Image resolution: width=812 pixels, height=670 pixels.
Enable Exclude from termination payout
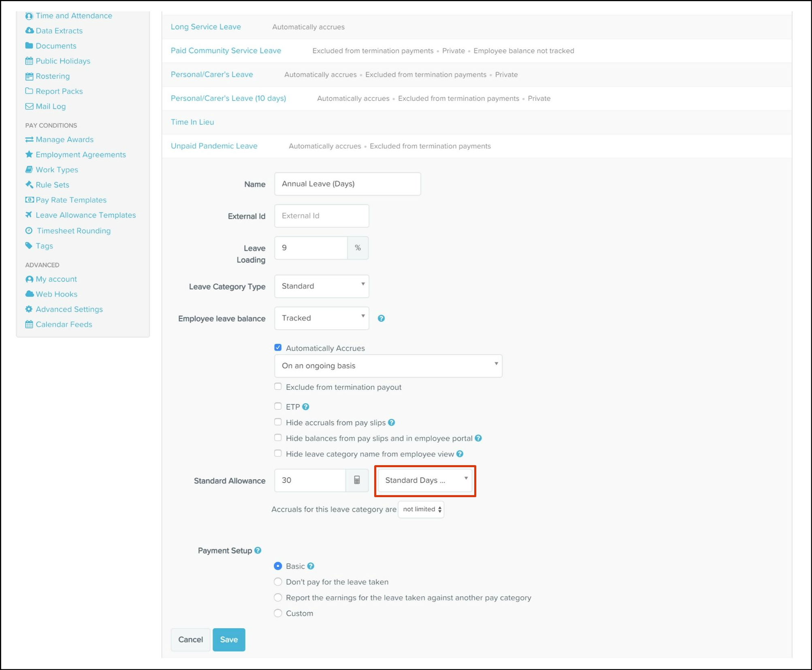[278, 387]
